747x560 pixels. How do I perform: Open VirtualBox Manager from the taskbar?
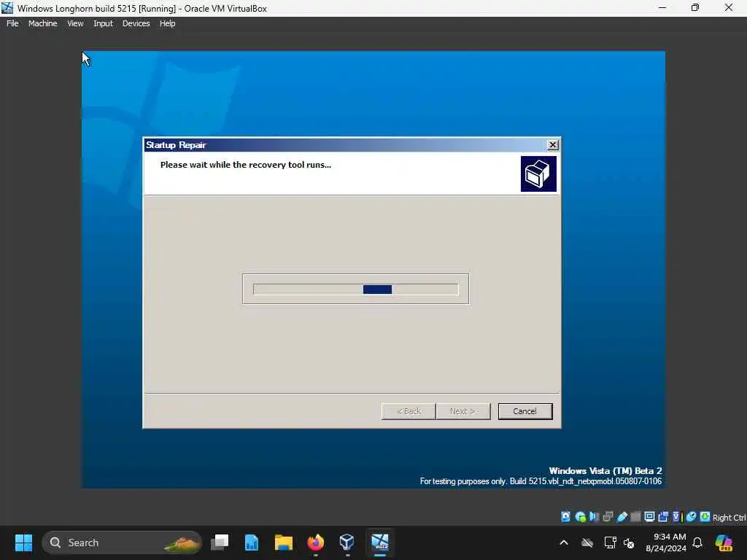tap(347, 542)
